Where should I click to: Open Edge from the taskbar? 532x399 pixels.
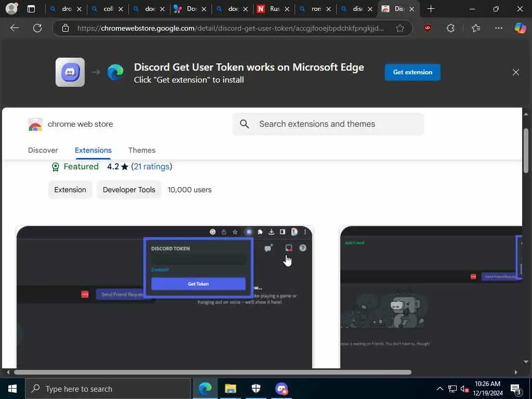205,389
